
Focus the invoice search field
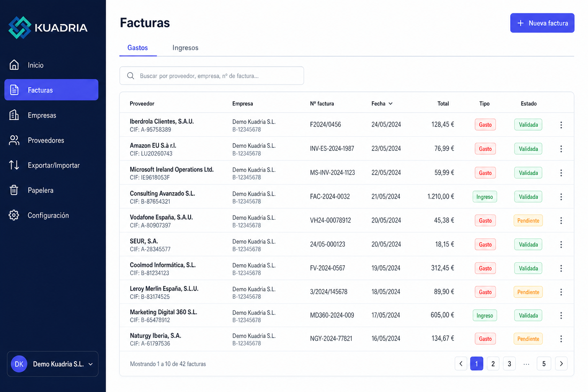212,76
